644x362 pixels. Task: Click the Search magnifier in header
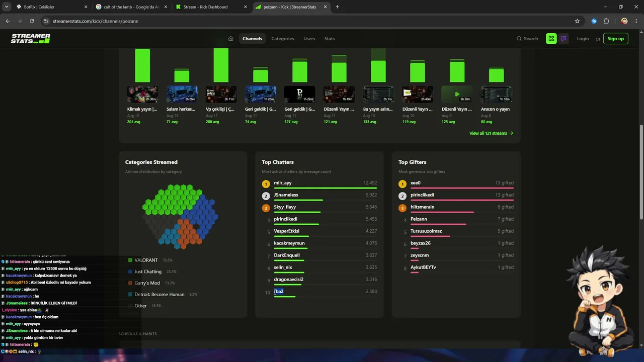[519, 39]
